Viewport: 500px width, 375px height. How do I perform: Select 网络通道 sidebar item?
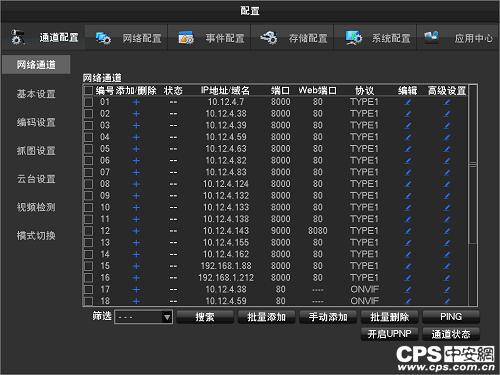tap(36, 65)
